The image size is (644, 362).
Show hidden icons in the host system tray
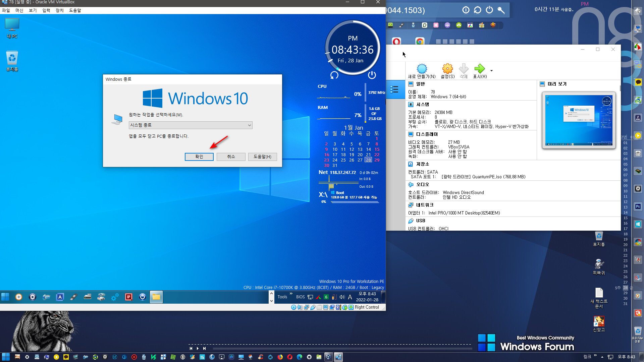(602, 357)
